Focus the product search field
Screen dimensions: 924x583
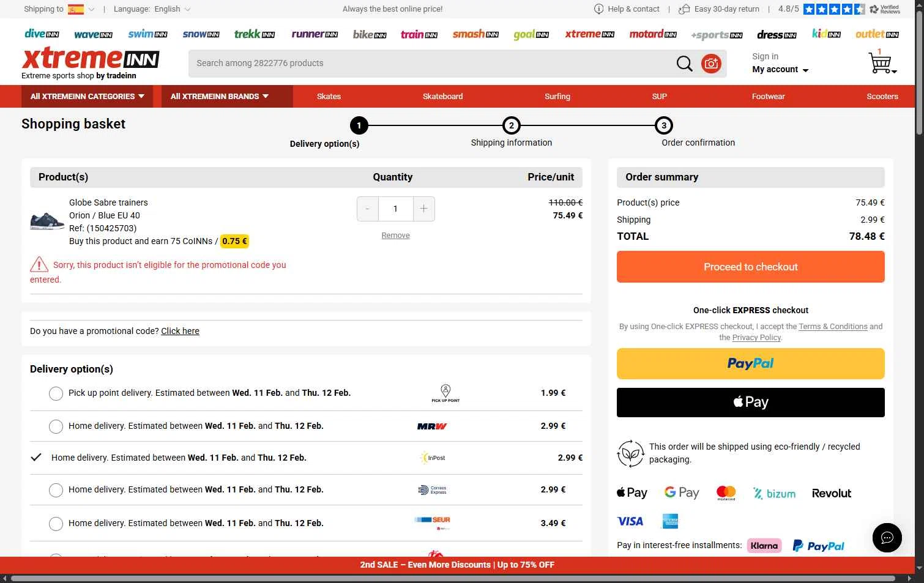pos(431,64)
